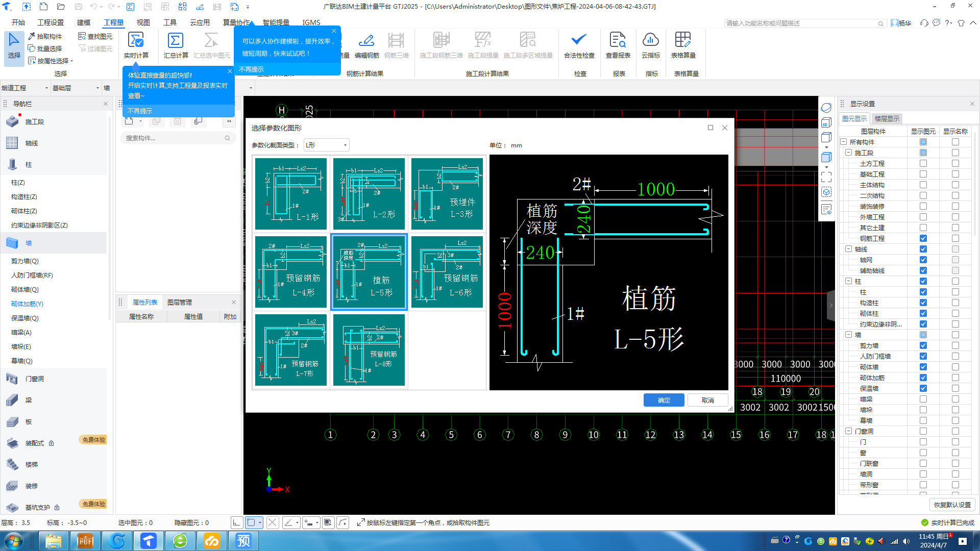Click 拾取构件 picker icon
980x551 pixels.
(32, 36)
